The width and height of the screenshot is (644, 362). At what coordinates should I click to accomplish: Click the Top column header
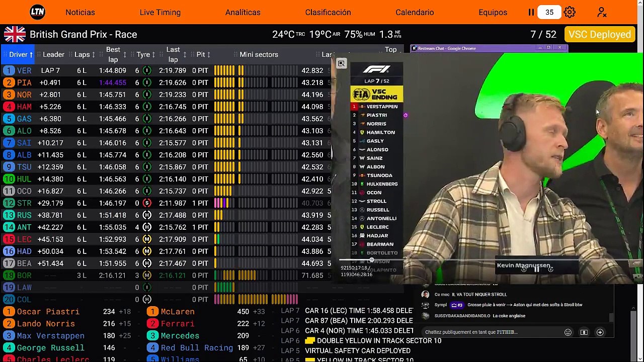pyautogui.click(x=390, y=49)
